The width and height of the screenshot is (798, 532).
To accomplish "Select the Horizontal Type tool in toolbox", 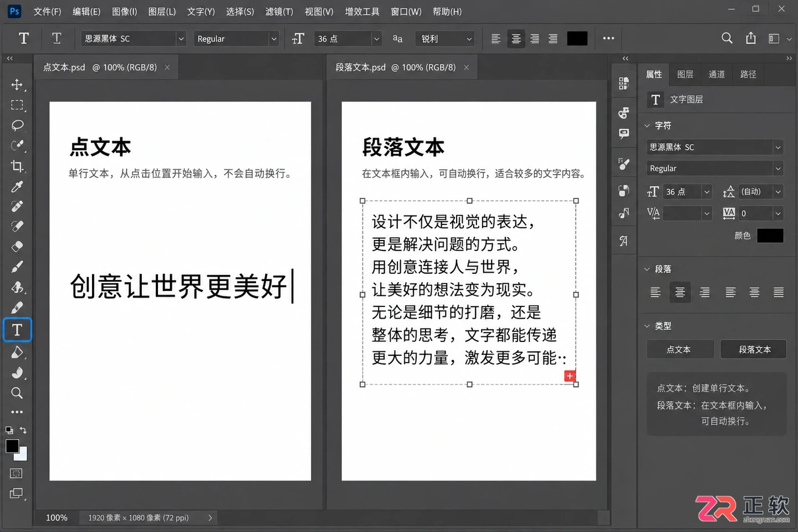I will pyautogui.click(x=17, y=330).
